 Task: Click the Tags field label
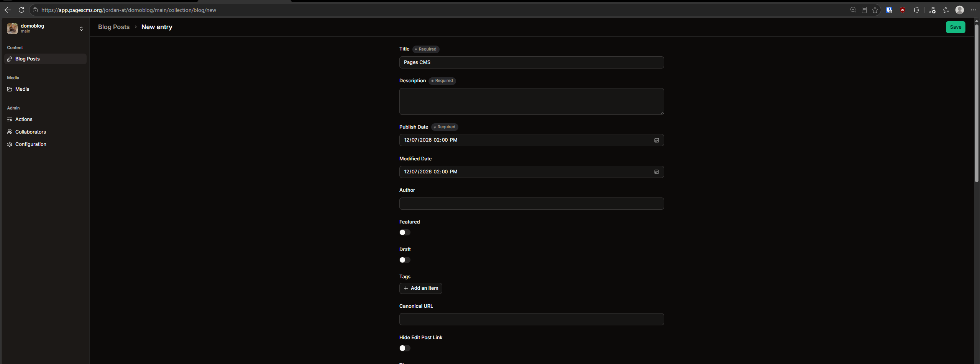405,276
